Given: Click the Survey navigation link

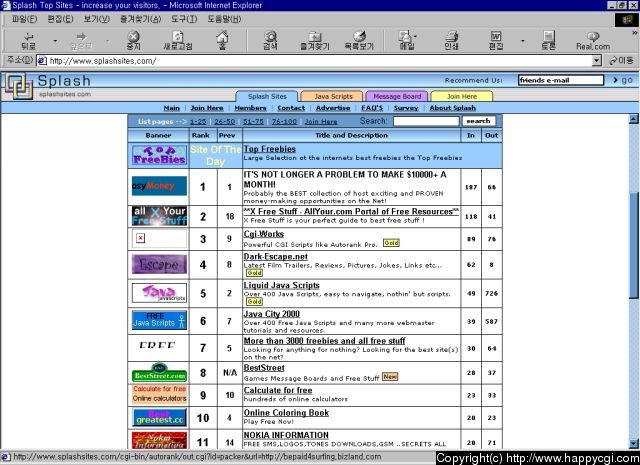Looking at the screenshot, I should [406, 108].
